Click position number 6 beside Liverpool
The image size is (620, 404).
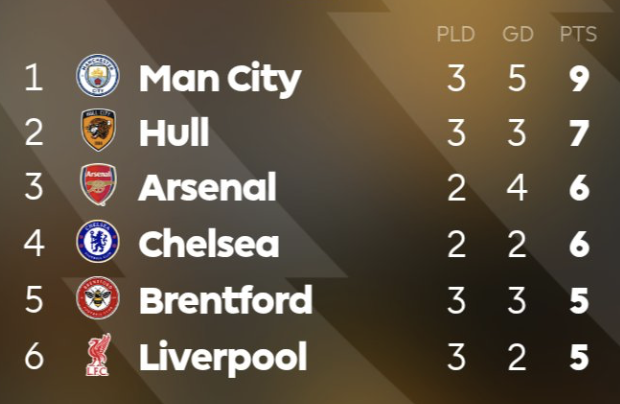tap(34, 356)
